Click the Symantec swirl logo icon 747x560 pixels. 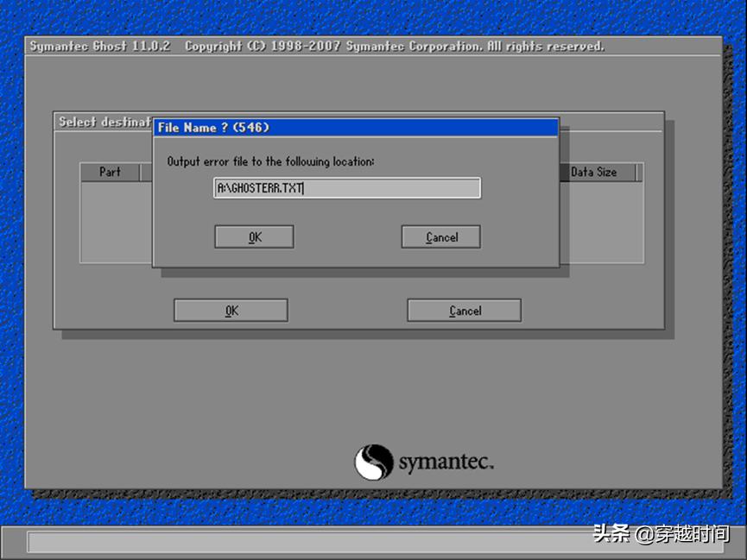373,462
